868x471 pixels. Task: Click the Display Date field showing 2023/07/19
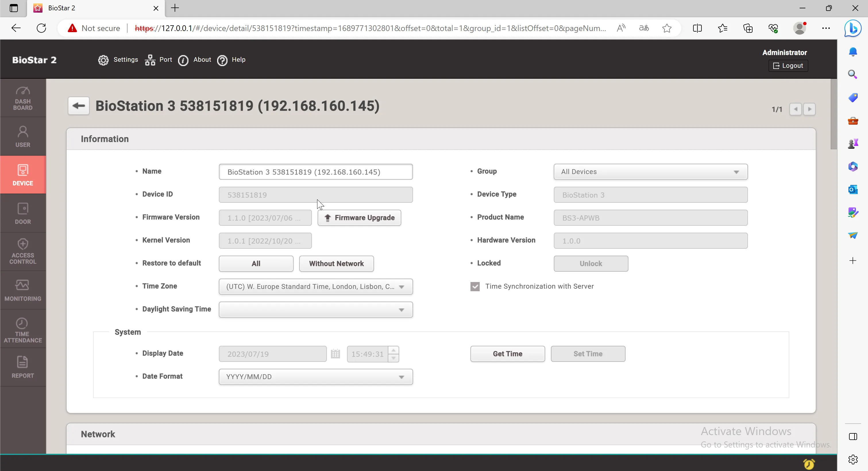point(273,354)
